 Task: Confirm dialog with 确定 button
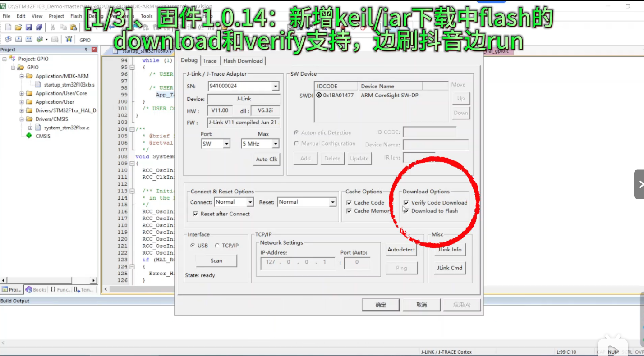(x=381, y=305)
